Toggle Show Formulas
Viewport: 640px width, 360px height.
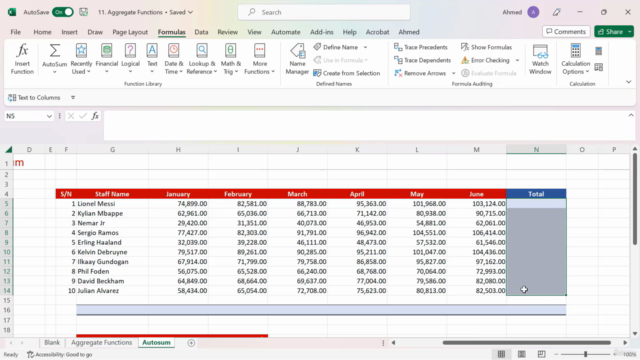point(486,47)
